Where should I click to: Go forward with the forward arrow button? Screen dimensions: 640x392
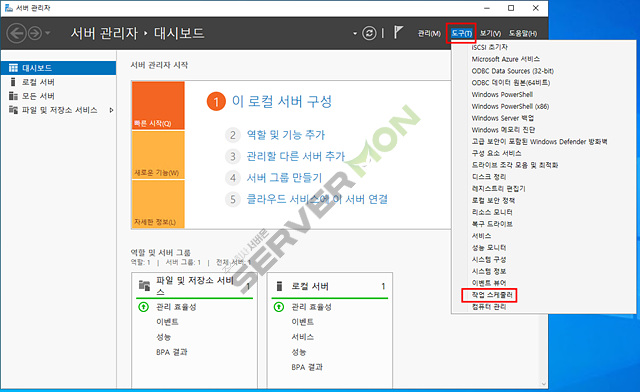[35, 33]
